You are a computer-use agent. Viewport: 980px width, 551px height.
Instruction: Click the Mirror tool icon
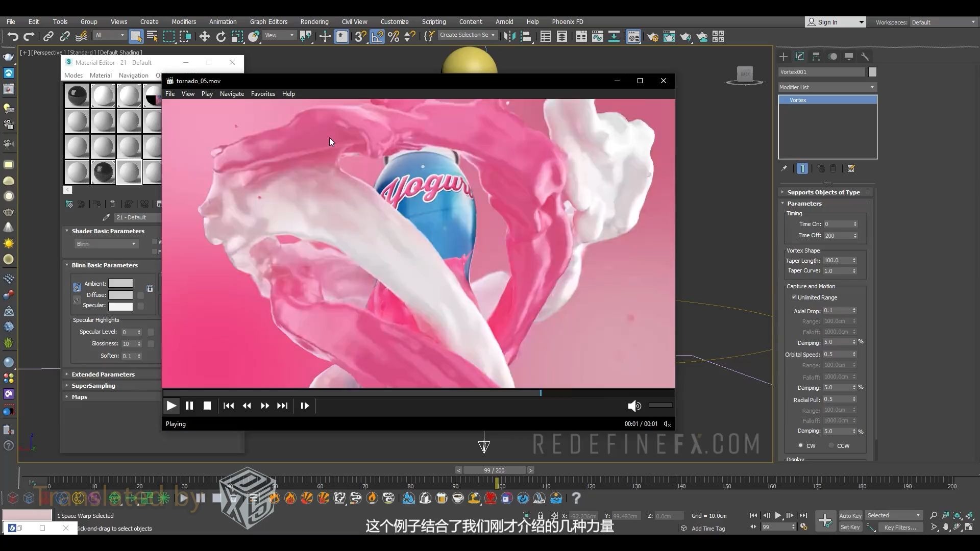click(x=509, y=36)
